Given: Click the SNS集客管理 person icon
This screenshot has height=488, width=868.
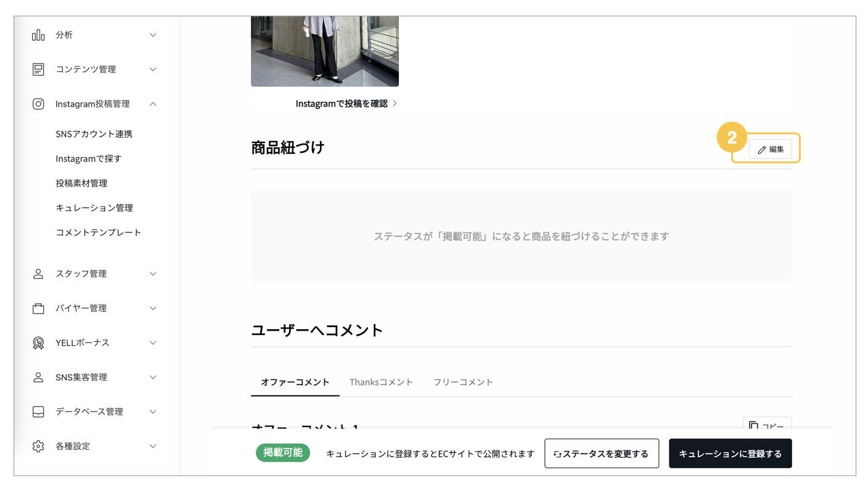Looking at the screenshot, I should (38, 377).
